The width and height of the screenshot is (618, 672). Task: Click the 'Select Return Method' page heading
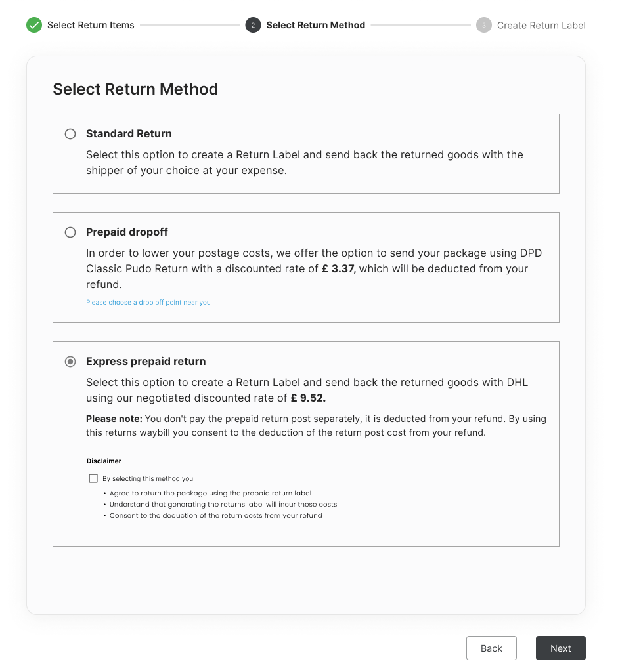(x=135, y=89)
